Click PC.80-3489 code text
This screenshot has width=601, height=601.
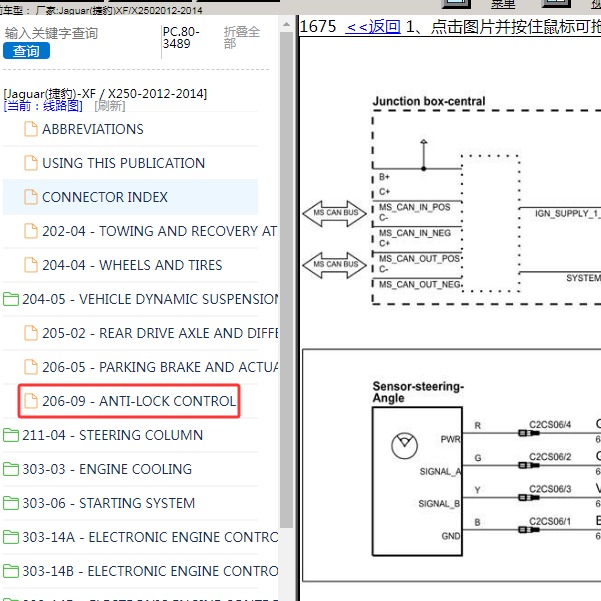[181, 38]
